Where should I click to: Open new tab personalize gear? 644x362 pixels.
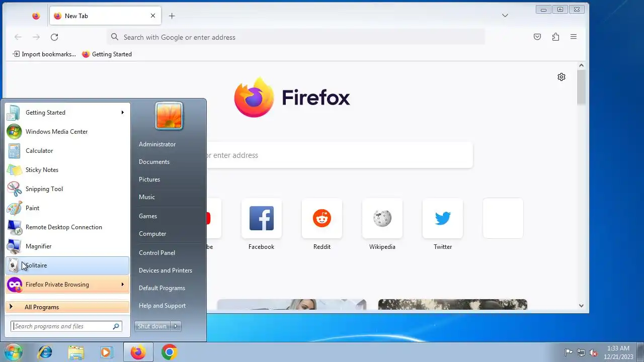coord(561,77)
